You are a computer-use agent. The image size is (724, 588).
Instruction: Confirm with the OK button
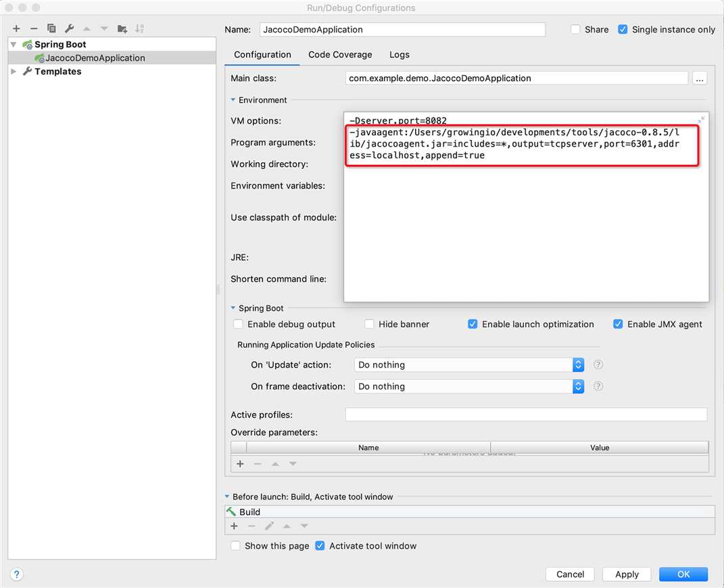click(x=683, y=574)
